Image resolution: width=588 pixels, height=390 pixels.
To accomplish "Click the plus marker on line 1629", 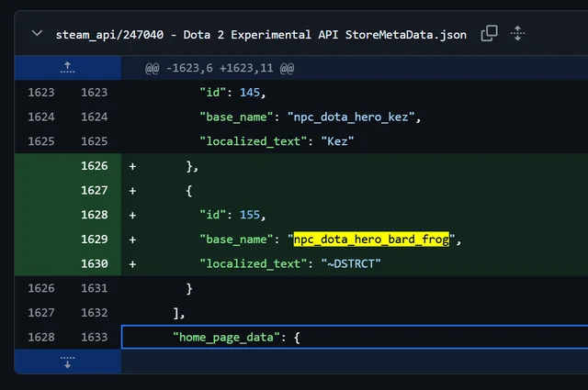I will pos(132,240).
